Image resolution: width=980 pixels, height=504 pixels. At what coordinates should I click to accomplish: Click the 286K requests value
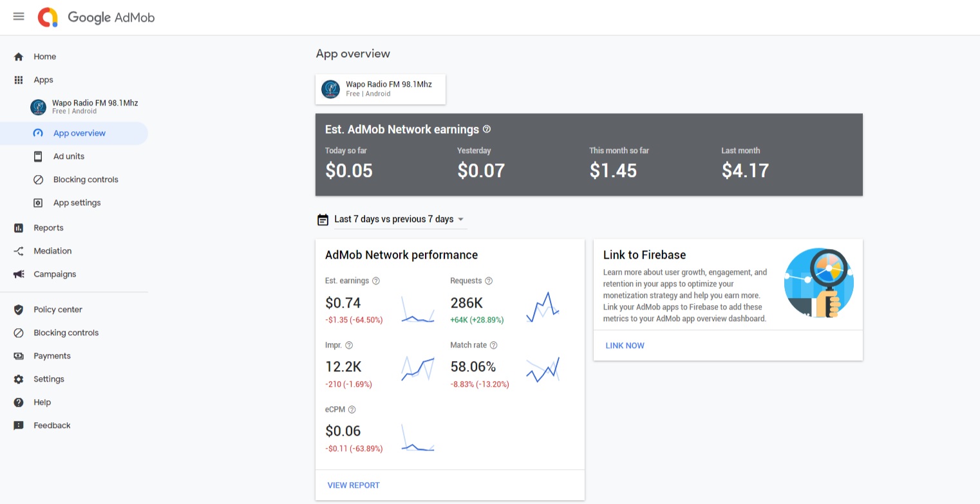tap(467, 303)
